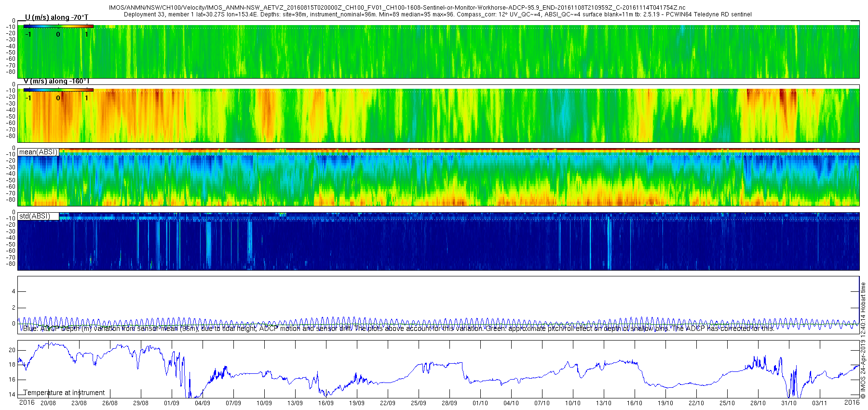Viewport: 868px width, 410px height.
Task: Select the 'V (m/s) along -160°T' panel title
Action: pos(56,81)
